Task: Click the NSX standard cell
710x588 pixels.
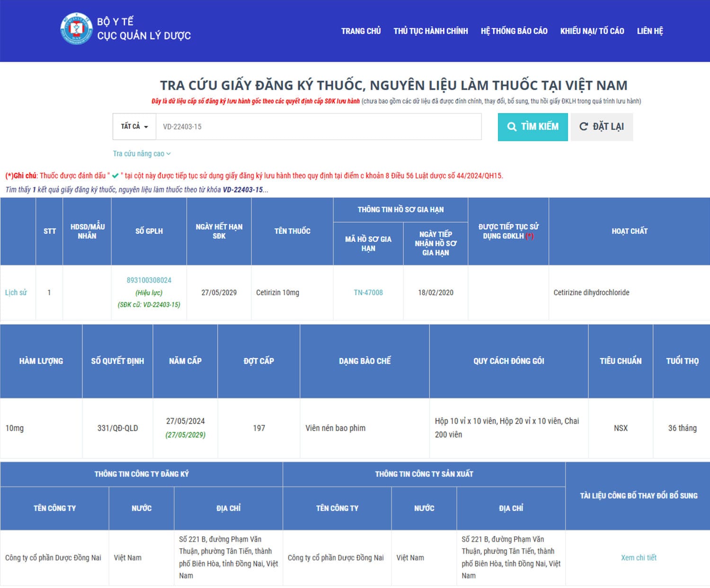Action: point(621,428)
